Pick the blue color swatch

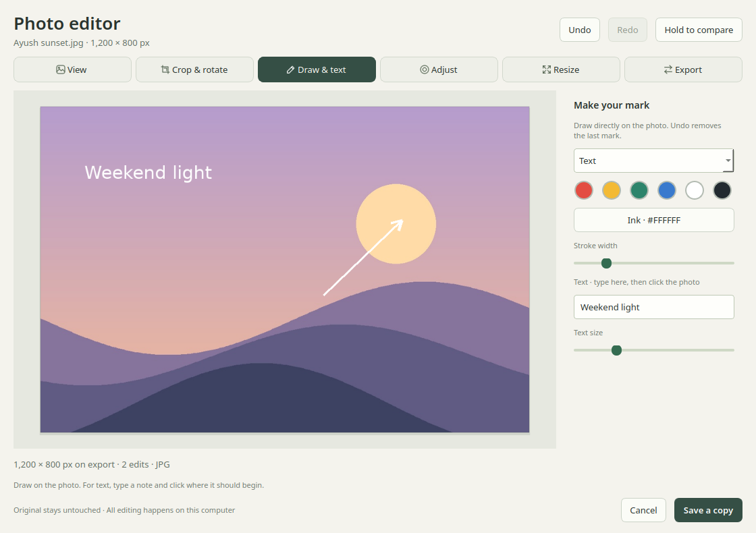[667, 190]
